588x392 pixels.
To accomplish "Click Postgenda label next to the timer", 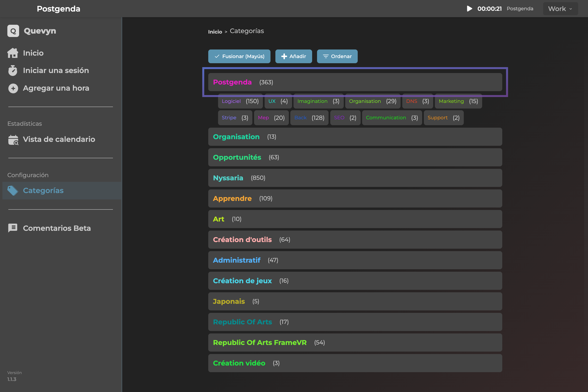I will pyautogui.click(x=520, y=9).
